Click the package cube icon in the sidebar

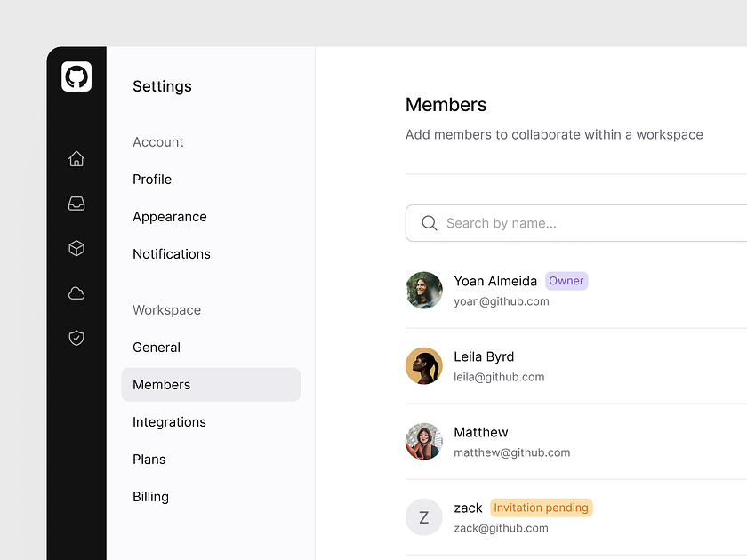[x=76, y=248]
